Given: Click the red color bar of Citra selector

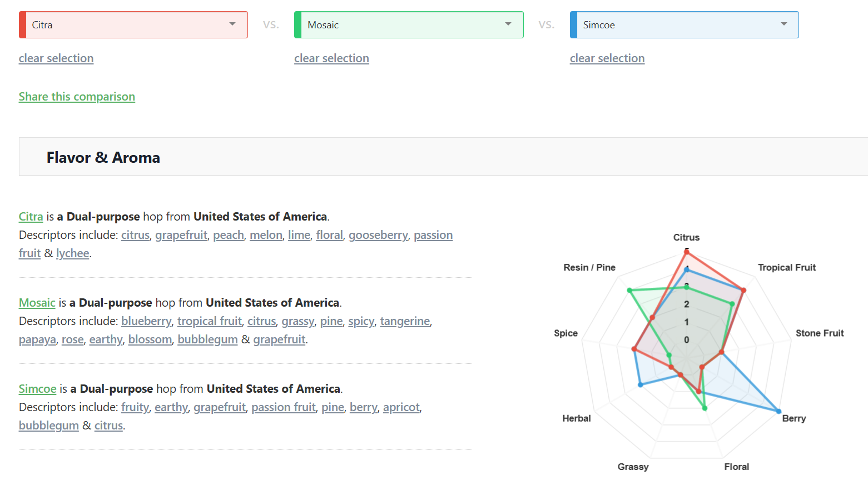Looking at the screenshot, I should (x=22, y=24).
